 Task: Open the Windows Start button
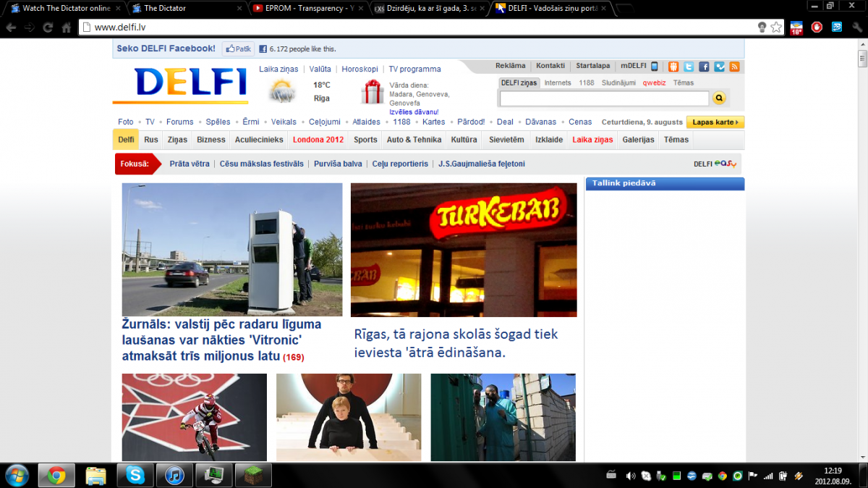tap(16, 475)
